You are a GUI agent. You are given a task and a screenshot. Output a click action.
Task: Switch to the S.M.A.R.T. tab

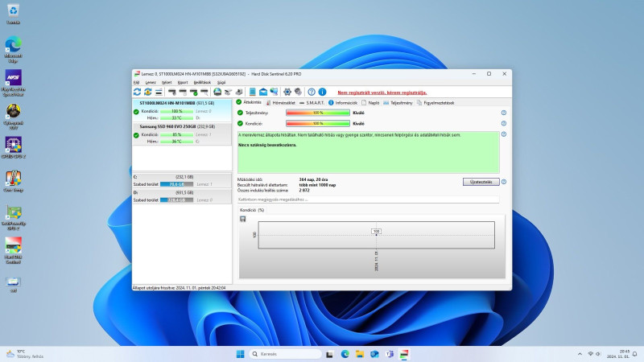(312, 103)
